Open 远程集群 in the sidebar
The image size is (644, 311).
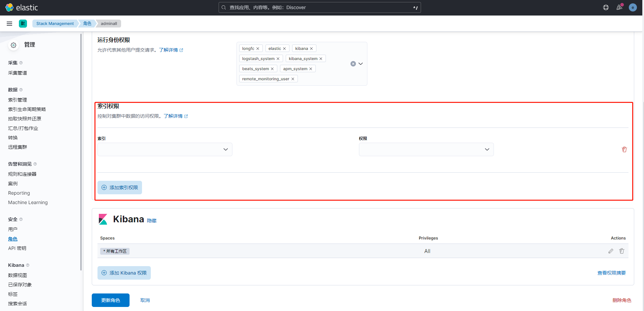[x=18, y=147]
